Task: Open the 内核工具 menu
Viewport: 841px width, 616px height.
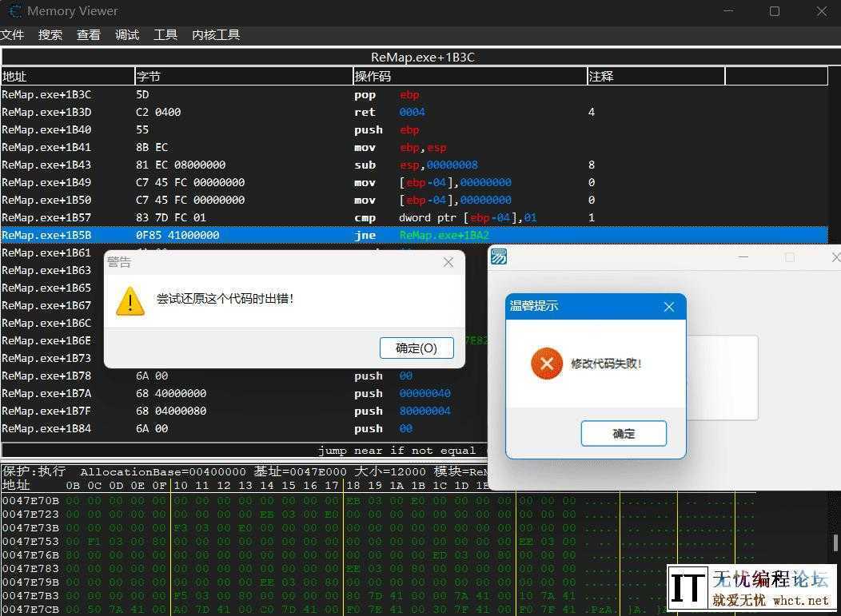Action: 216,35
